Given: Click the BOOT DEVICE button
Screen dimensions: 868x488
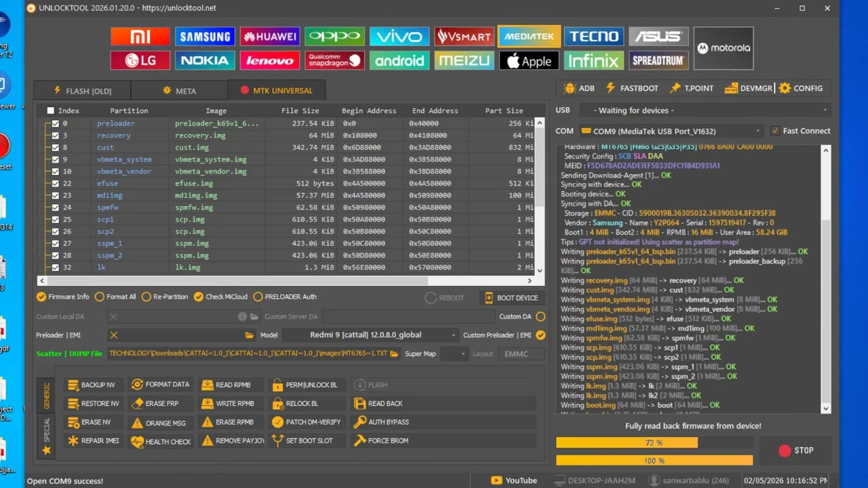Looking at the screenshot, I should (512, 298).
